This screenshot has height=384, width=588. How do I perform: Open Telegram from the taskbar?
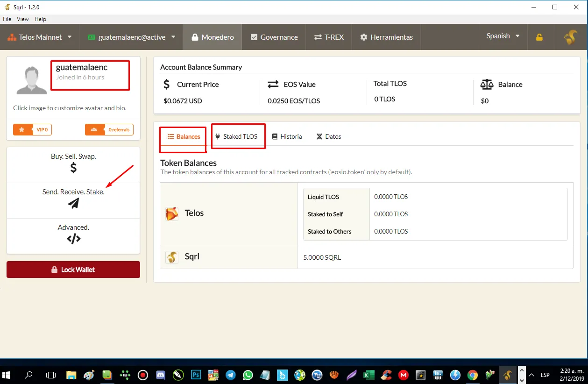tap(230, 375)
